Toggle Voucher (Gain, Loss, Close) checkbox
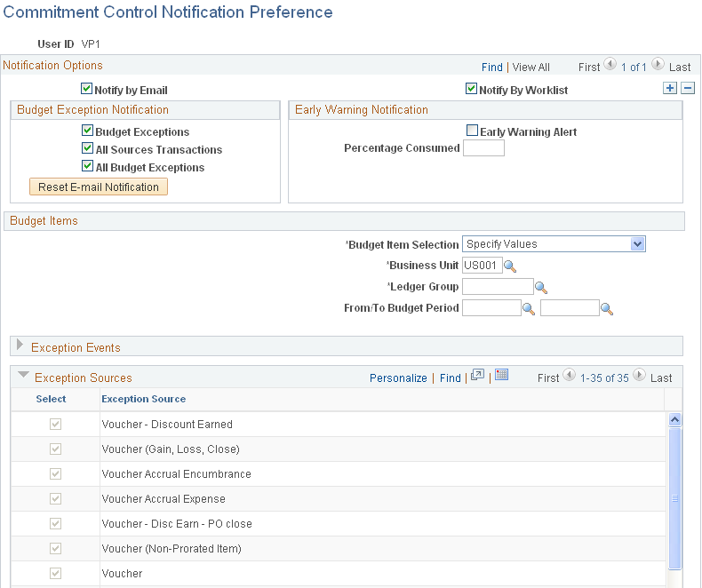This screenshot has width=702, height=588. pyautogui.click(x=55, y=449)
